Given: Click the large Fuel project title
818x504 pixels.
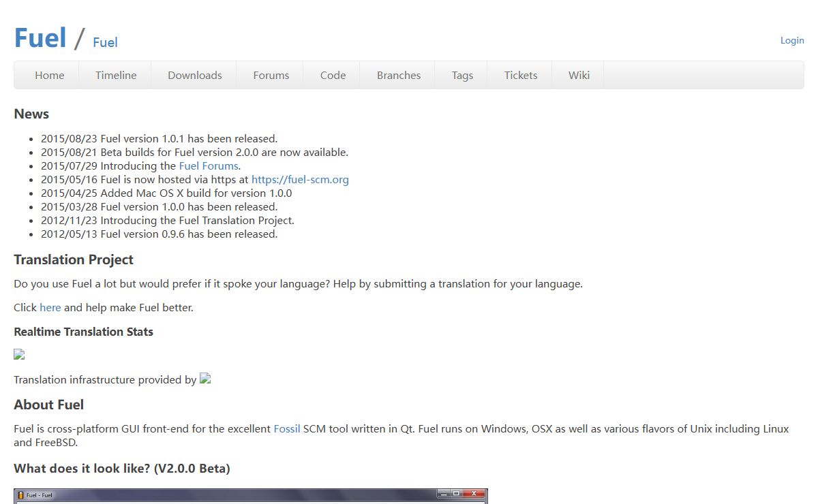Looking at the screenshot, I should (40, 38).
